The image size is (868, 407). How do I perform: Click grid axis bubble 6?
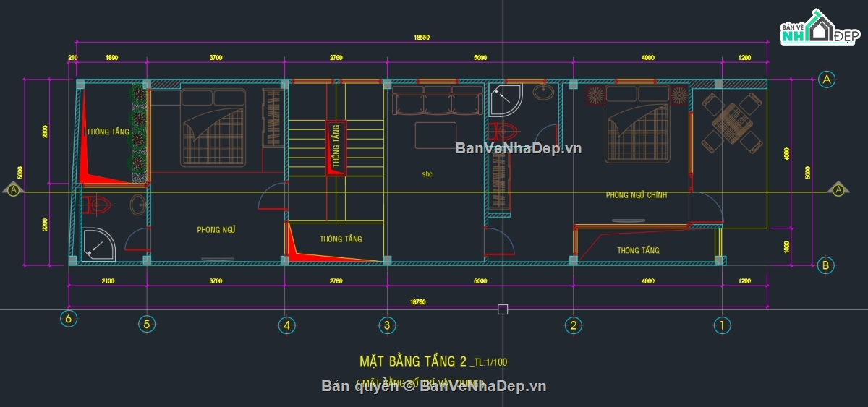(69, 319)
